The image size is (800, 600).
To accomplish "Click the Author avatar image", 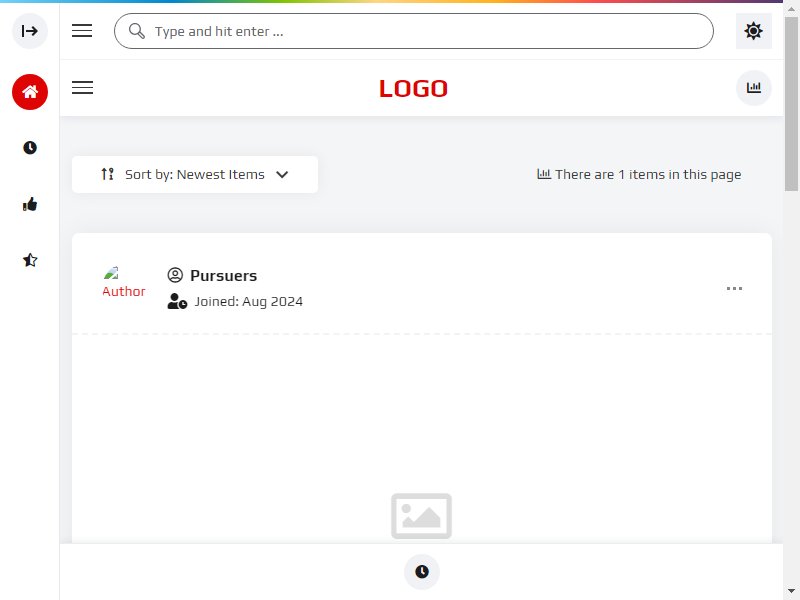I will click(x=123, y=283).
